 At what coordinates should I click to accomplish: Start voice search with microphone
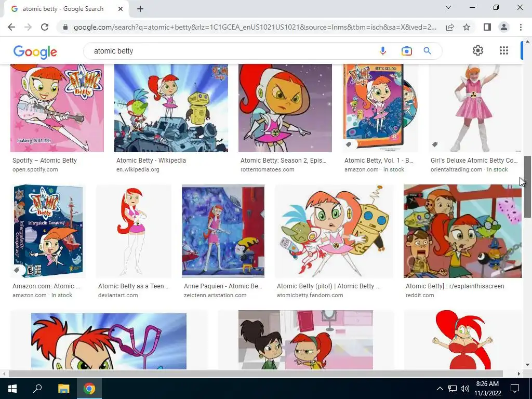click(x=383, y=51)
